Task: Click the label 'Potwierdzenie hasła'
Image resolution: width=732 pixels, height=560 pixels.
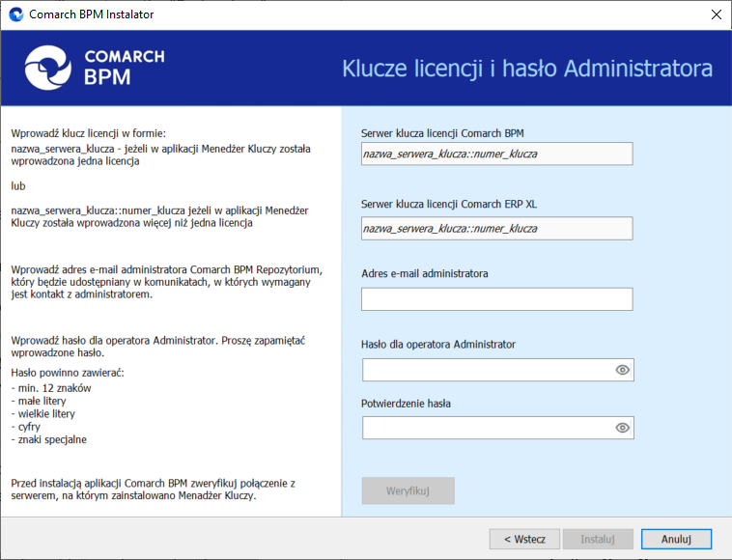Action: coord(406,404)
